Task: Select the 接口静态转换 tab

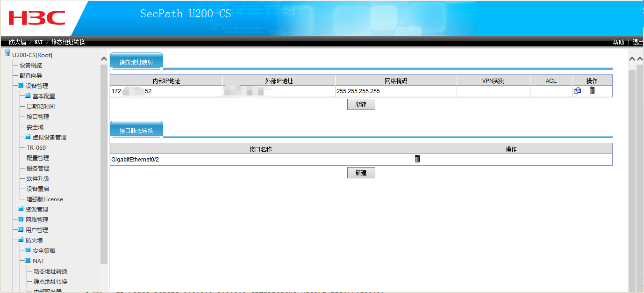Action: click(136, 130)
